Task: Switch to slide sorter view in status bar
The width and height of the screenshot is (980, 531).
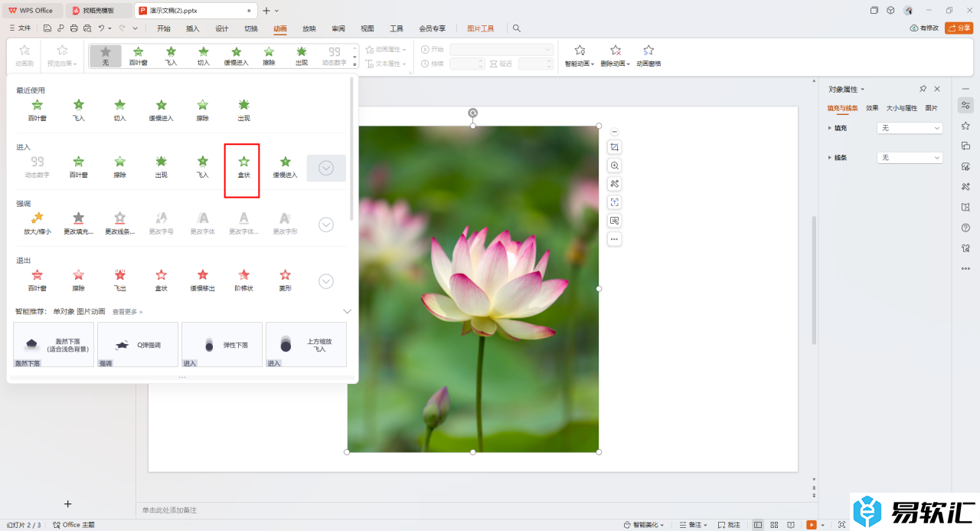Action: point(775,525)
